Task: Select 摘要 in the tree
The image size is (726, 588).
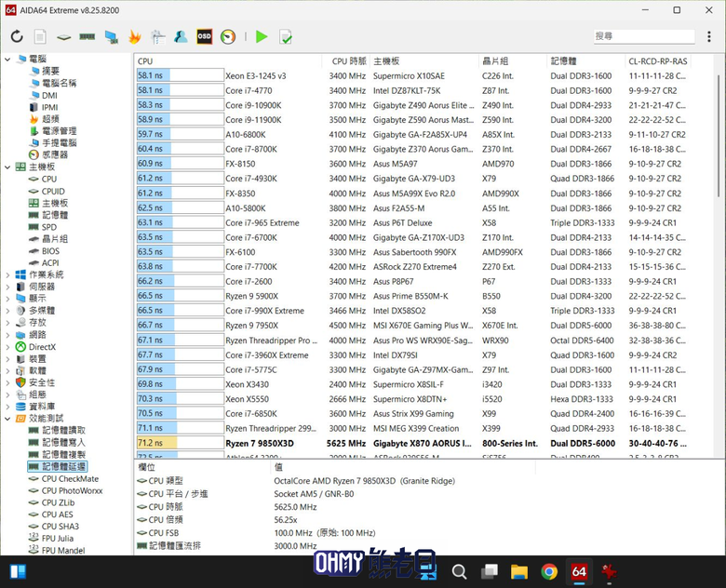Action: coord(50,71)
